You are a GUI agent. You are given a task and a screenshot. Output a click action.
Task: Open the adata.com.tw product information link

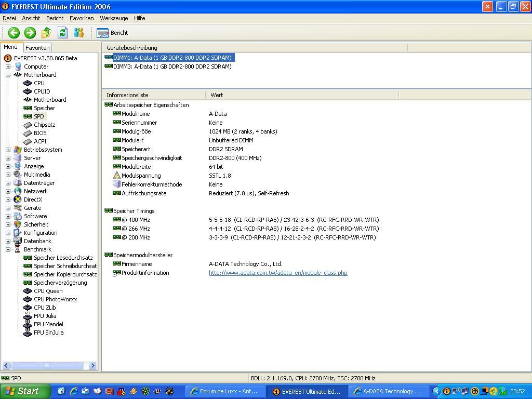point(278,273)
